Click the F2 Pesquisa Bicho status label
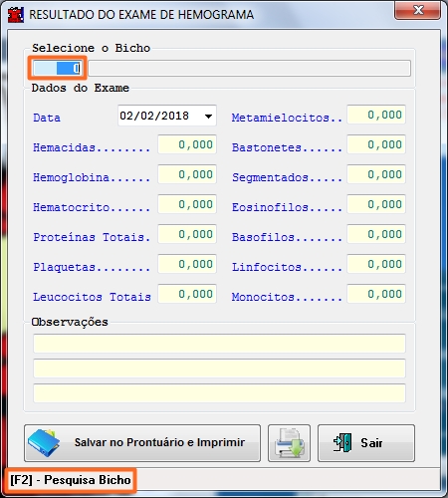This screenshot has height=498, width=448. click(x=71, y=480)
